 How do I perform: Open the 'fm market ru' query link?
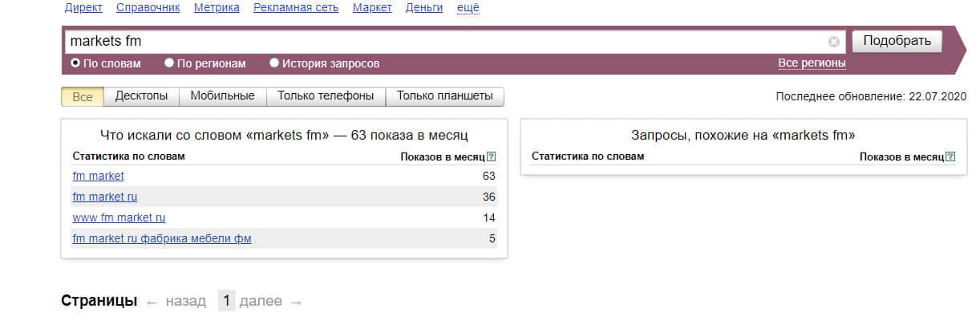pyautogui.click(x=105, y=197)
